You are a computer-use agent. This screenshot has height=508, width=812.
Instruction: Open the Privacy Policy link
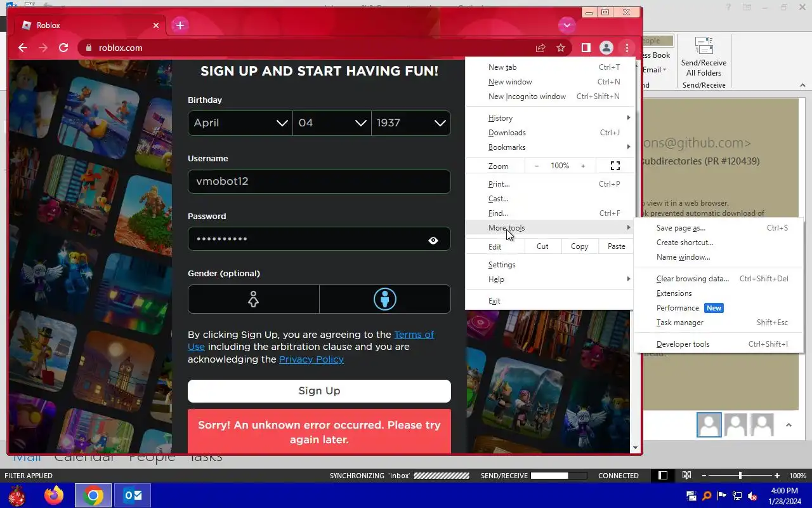(x=311, y=359)
